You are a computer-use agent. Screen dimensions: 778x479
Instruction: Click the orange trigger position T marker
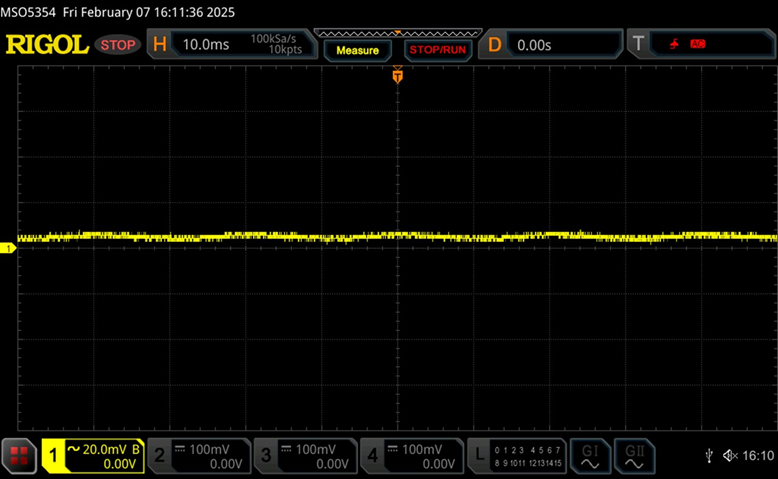(398, 76)
